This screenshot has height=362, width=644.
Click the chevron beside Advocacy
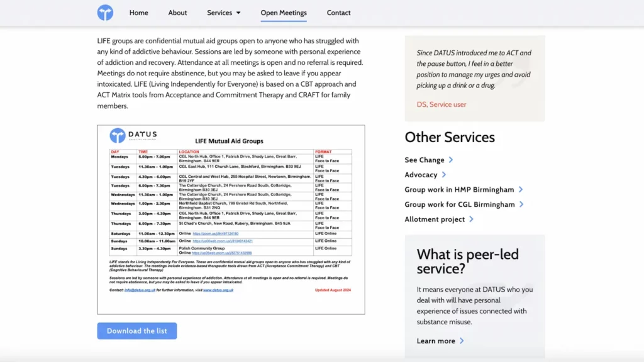444,175
